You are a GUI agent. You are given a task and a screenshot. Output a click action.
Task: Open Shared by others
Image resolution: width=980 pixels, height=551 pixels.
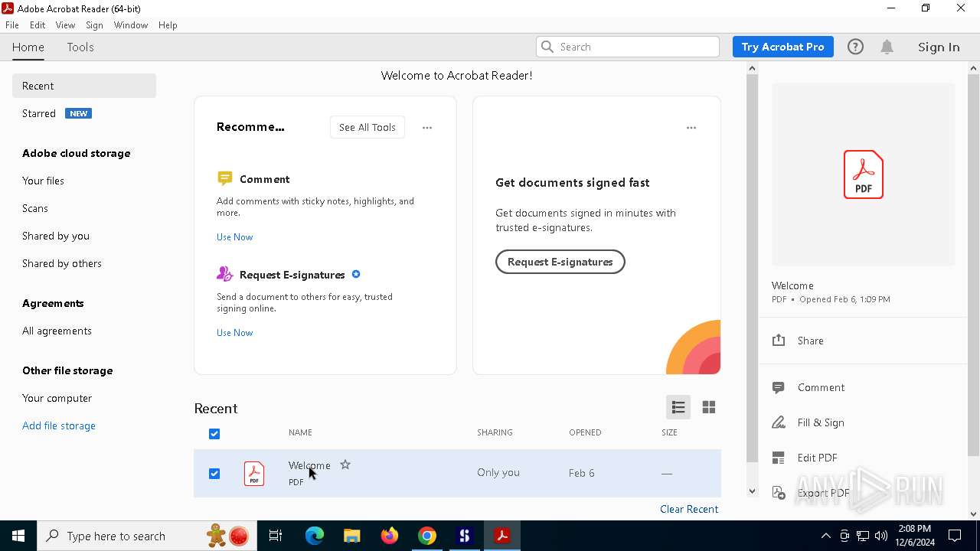[x=62, y=263]
